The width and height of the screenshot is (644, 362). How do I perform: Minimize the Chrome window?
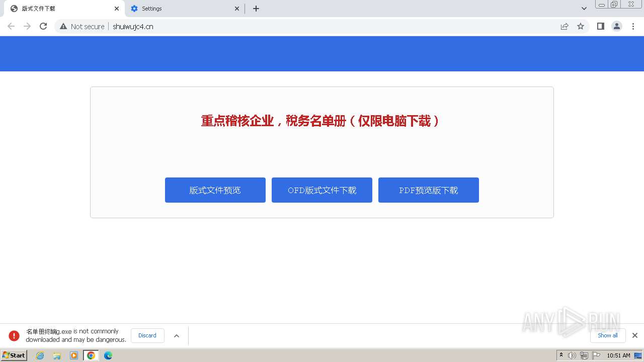pos(602,4)
